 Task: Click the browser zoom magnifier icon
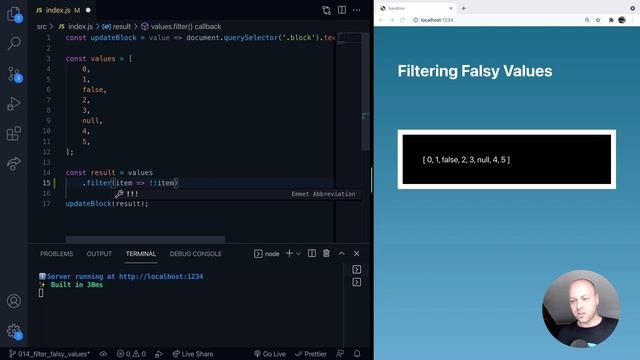point(587,20)
